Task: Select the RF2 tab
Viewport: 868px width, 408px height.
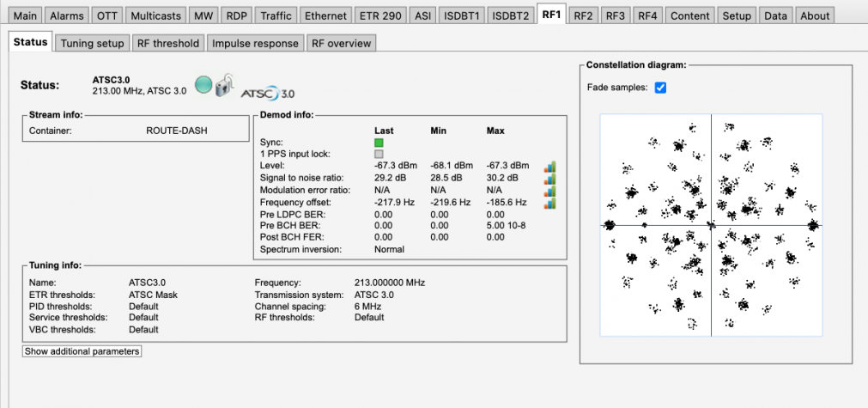Action: point(583,15)
